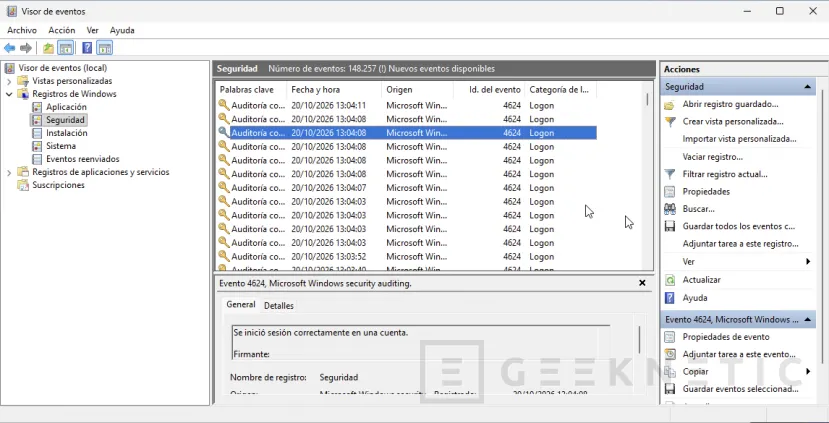Screen dimensions: 829x423
Task: Open the Ayuda menu in menu bar
Action: 122,31
